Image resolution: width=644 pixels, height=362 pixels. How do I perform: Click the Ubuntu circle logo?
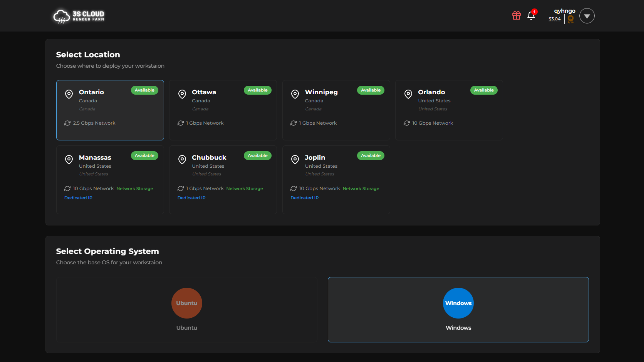click(x=186, y=303)
